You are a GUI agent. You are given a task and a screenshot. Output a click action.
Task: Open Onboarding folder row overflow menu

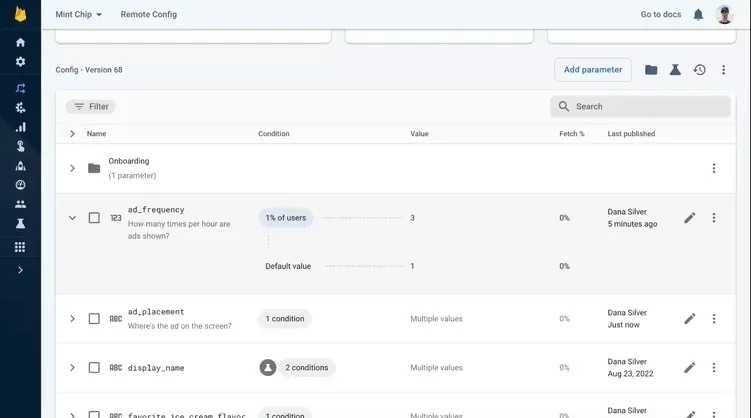[x=714, y=168]
